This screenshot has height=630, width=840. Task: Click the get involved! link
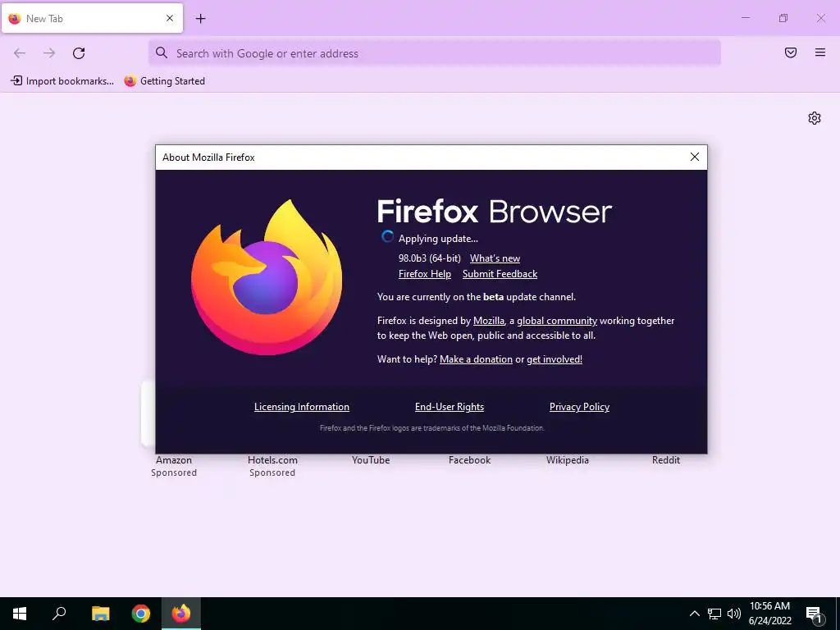(555, 359)
